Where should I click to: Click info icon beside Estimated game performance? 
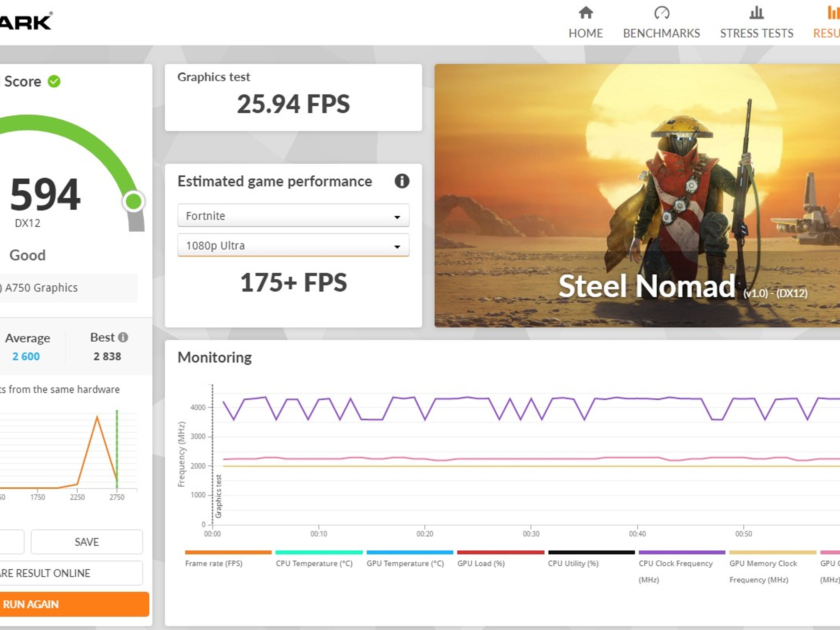pyautogui.click(x=402, y=181)
